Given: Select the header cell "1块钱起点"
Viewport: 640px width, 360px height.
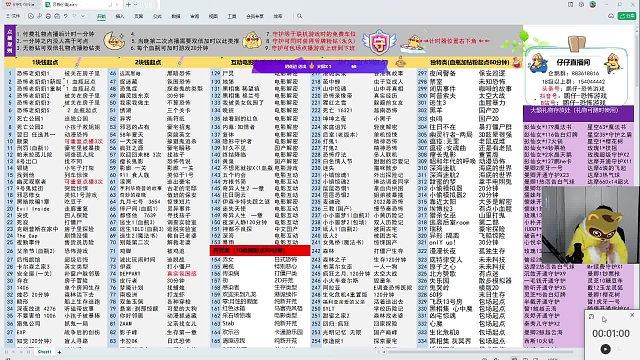Looking at the screenshot, I should [x=45, y=62].
